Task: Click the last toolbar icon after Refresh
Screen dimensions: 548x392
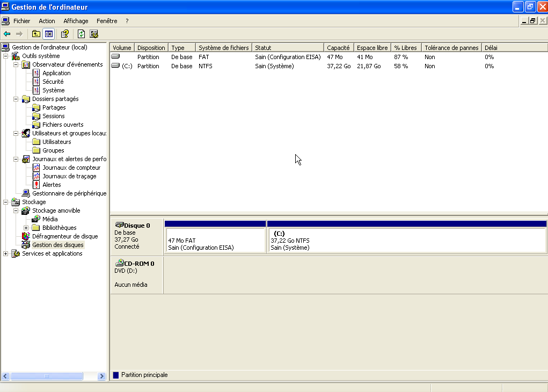Action: click(94, 34)
